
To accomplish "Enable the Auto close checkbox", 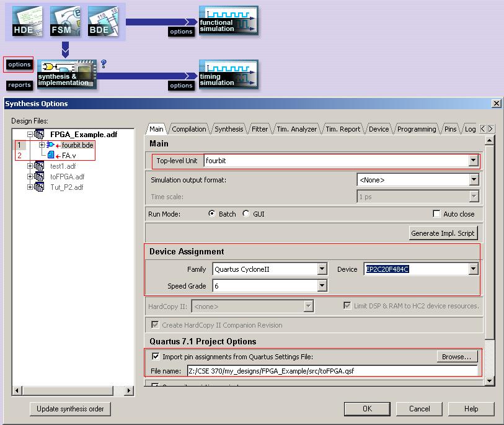I will pyautogui.click(x=436, y=214).
